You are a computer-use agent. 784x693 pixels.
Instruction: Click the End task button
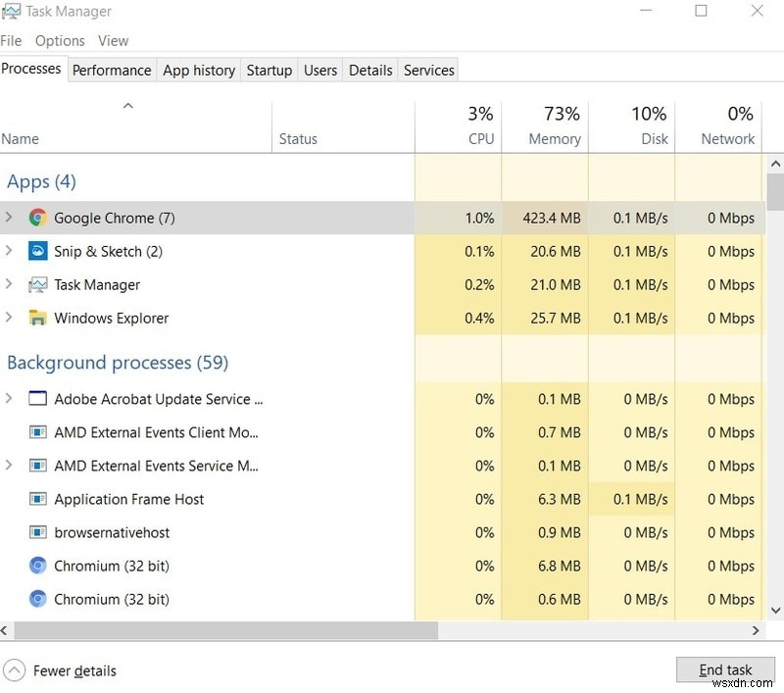725,669
